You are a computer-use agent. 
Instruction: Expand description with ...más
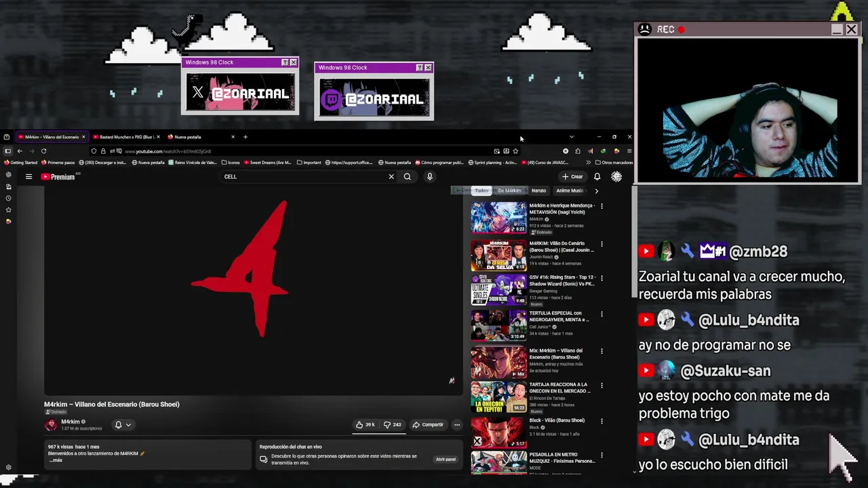pos(56,460)
